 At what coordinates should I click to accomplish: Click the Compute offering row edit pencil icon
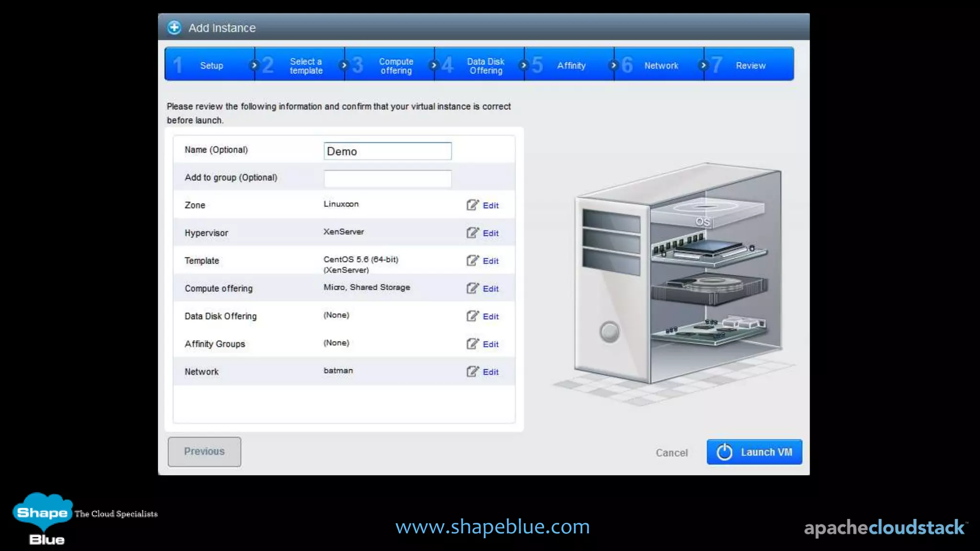pos(472,288)
